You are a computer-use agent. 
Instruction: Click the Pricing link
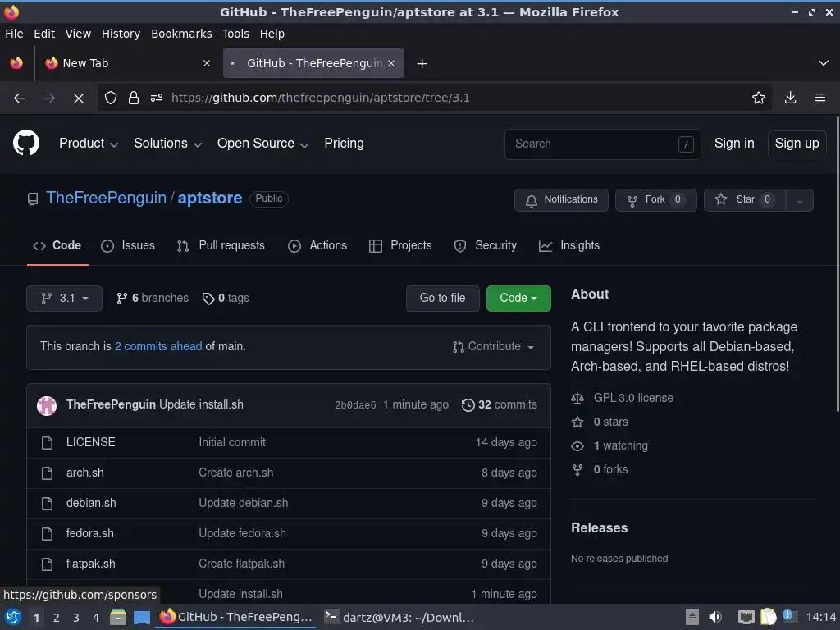tap(344, 143)
